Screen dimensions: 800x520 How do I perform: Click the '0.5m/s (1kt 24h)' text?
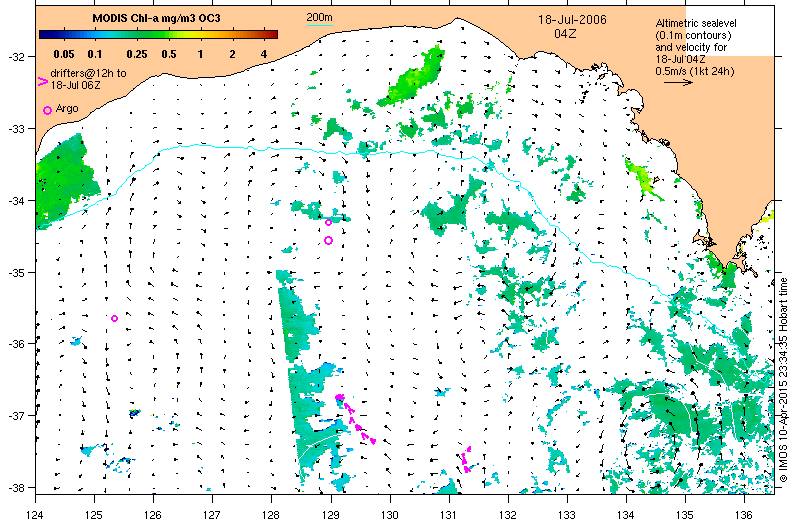pos(695,71)
